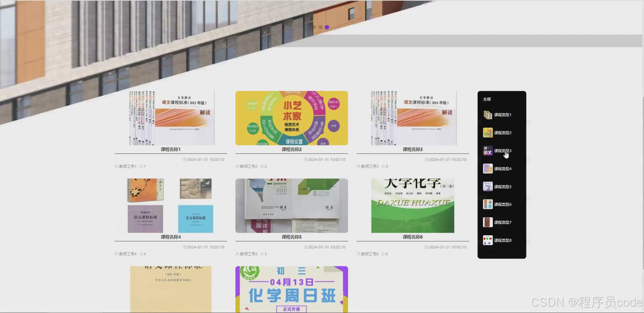Open the 初一语文 icon for 课程类型3

click(x=487, y=150)
